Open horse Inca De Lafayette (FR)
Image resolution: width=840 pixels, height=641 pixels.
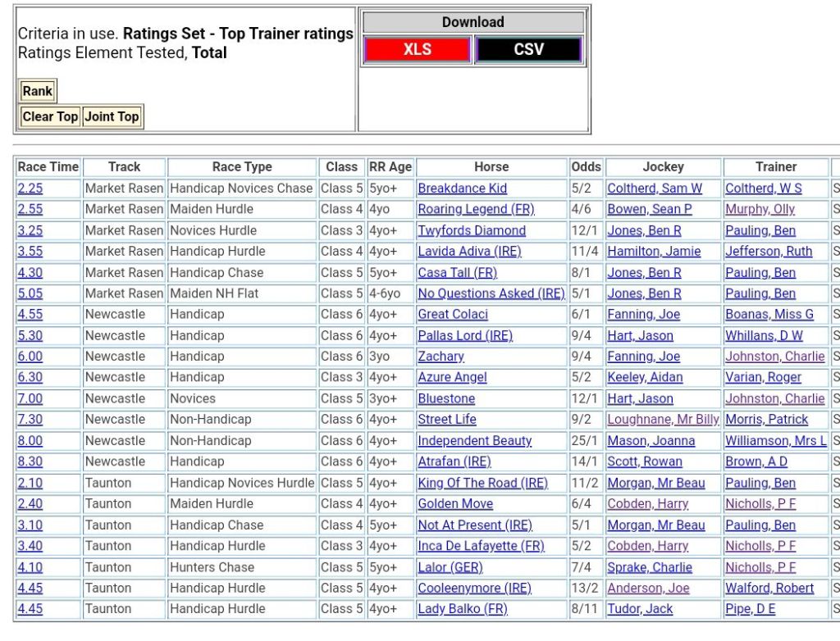pos(481,546)
